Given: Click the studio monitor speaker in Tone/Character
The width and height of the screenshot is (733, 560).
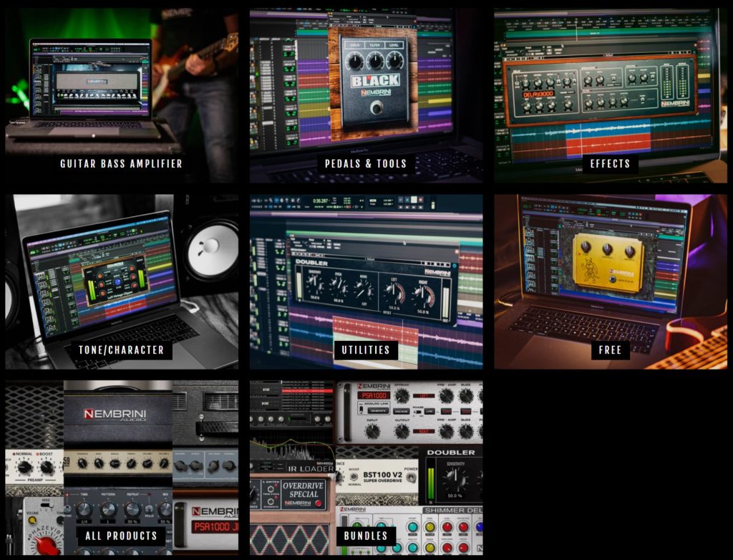Looking at the screenshot, I should click(x=209, y=247).
